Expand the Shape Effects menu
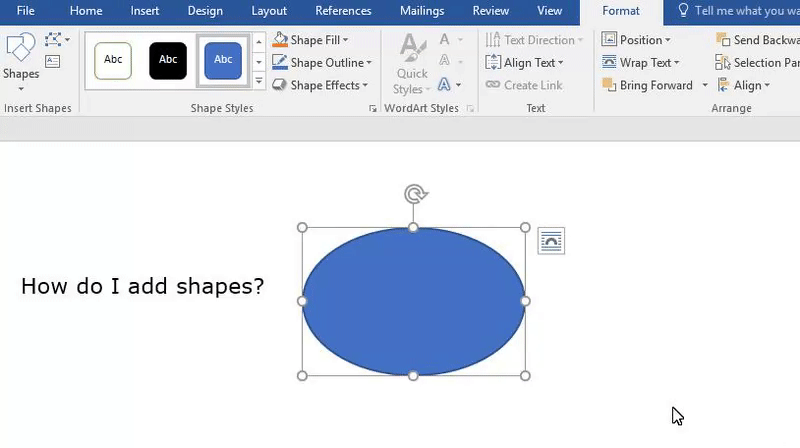The width and height of the screenshot is (800, 448). [321, 85]
